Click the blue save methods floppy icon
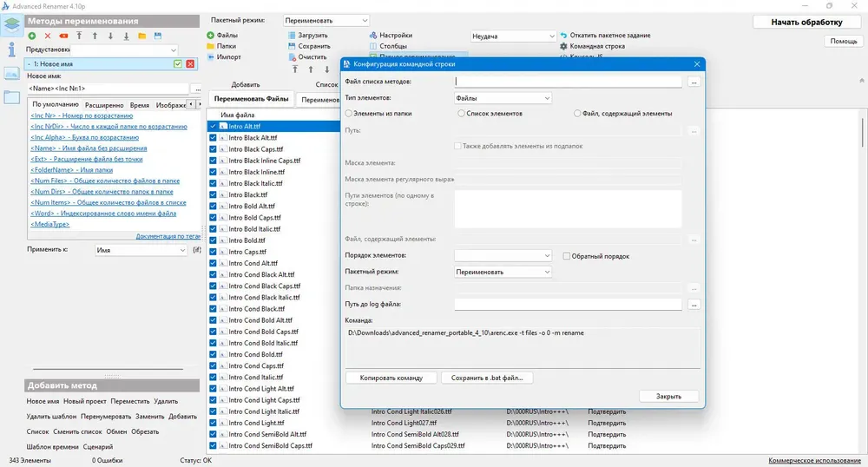The image size is (868, 467). (x=158, y=36)
